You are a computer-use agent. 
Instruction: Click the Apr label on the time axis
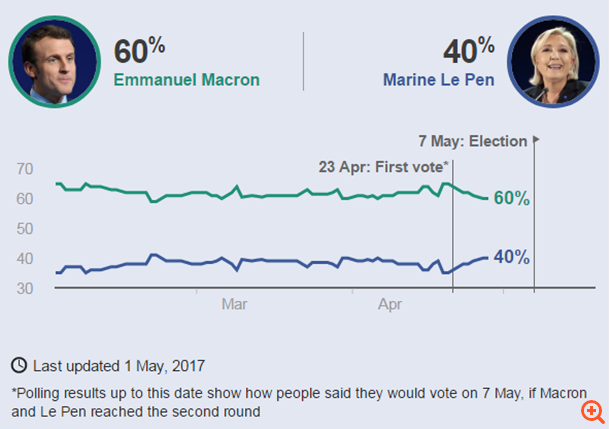point(391,302)
